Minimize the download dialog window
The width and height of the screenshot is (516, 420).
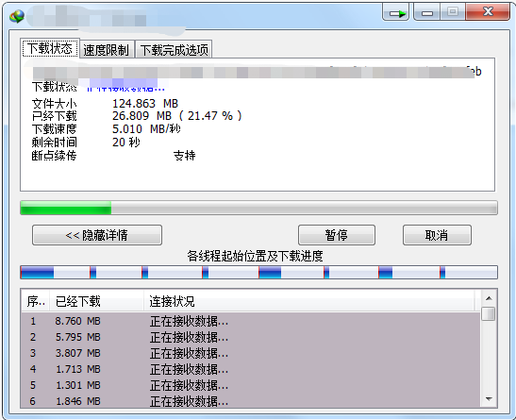coord(426,12)
